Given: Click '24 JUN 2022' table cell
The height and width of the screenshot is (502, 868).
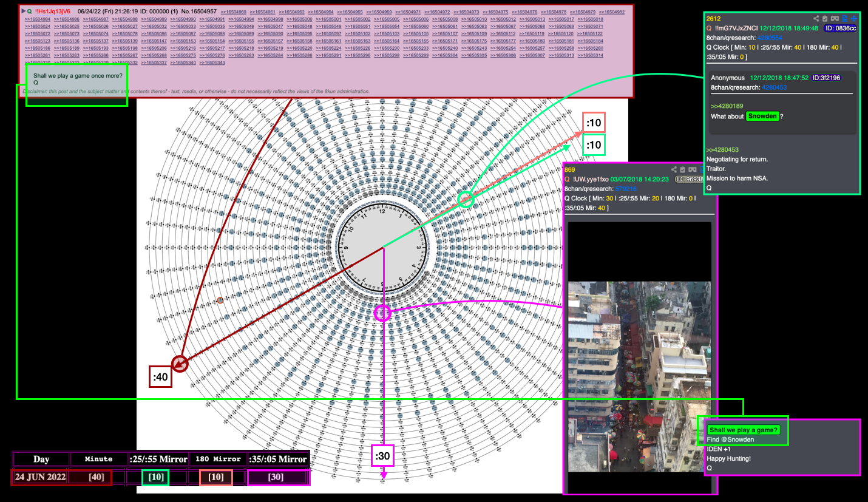Looking at the screenshot, I should [41, 477].
